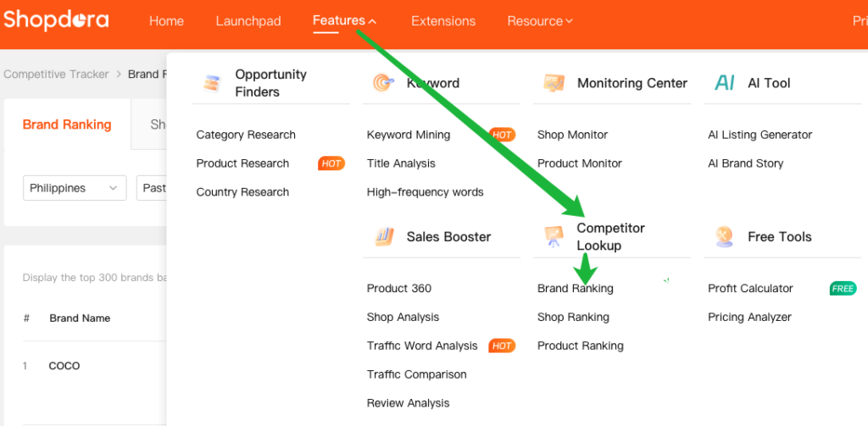Click the Monitoring Center icon

pos(554,83)
